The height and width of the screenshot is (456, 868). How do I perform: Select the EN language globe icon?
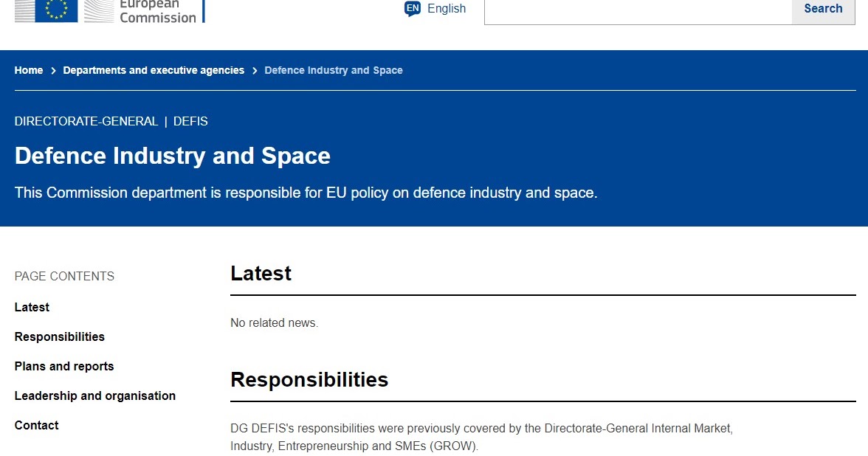411,8
